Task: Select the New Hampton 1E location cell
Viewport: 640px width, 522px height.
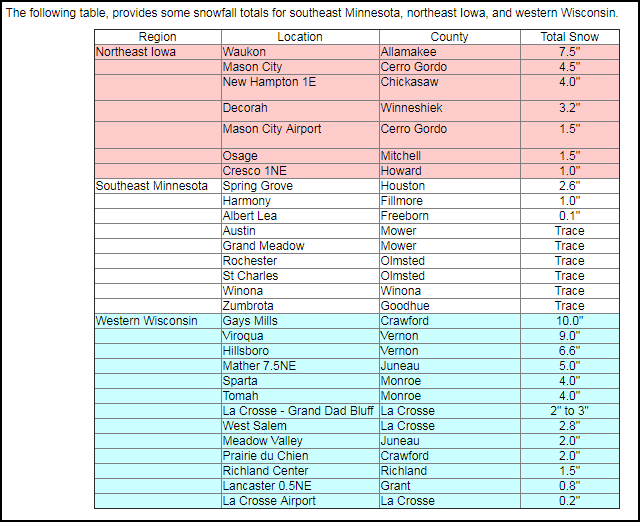Action: click(300, 88)
